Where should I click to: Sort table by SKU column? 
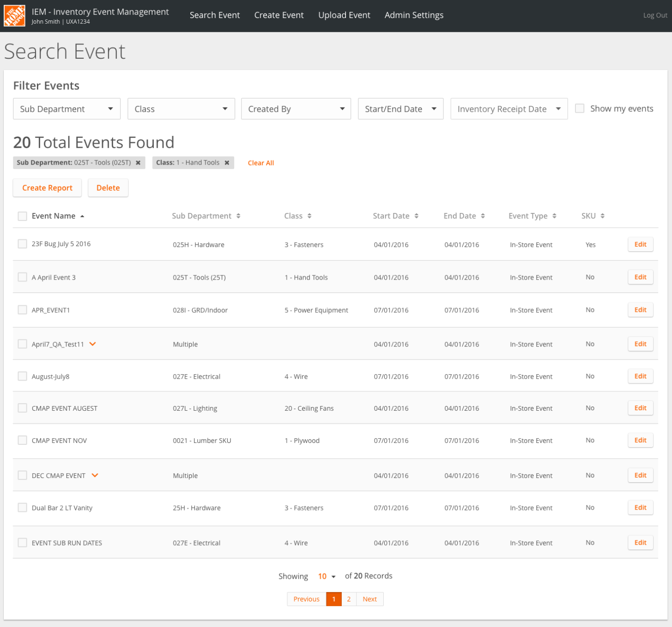coord(602,216)
